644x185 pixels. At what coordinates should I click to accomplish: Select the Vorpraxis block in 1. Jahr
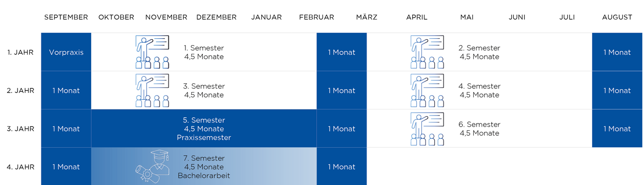coord(66,52)
